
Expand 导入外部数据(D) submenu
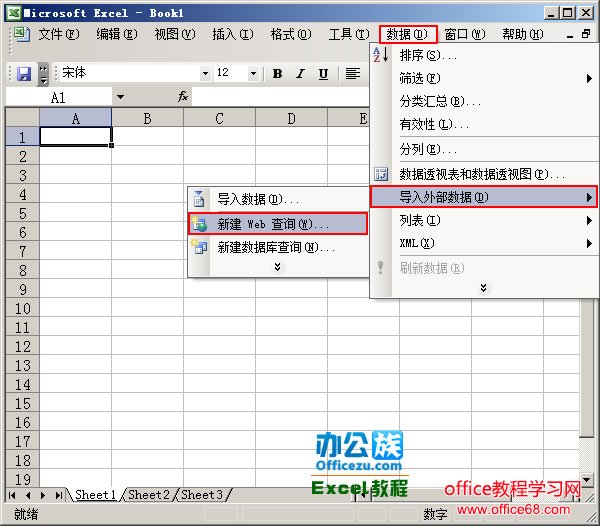483,197
